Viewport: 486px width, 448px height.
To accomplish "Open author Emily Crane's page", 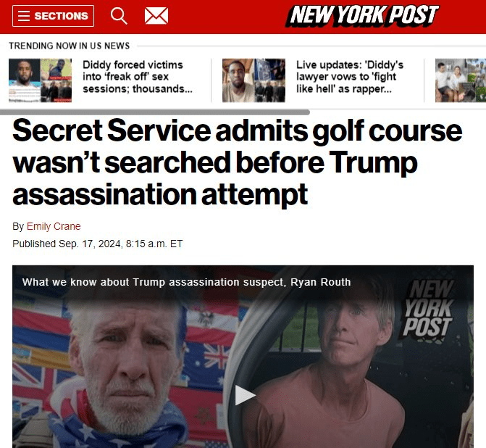I will [54, 226].
